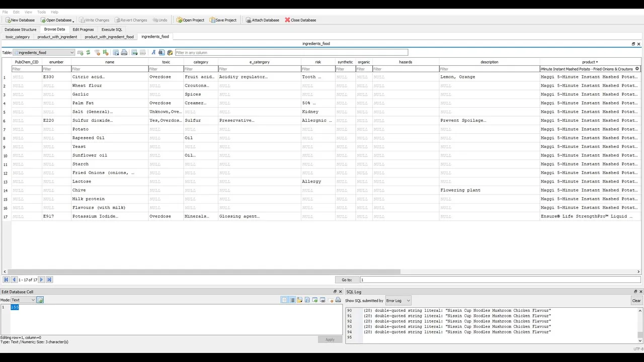Click the Open Database toolbar button
Viewport: 644px width, 362px height.
pyautogui.click(x=56, y=20)
